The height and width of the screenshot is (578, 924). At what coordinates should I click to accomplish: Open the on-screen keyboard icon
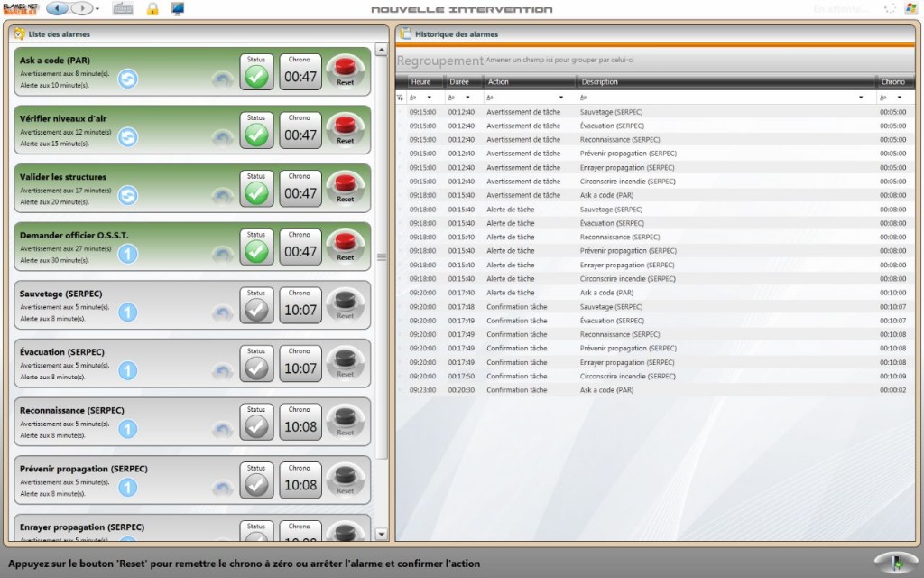pos(124,9)
